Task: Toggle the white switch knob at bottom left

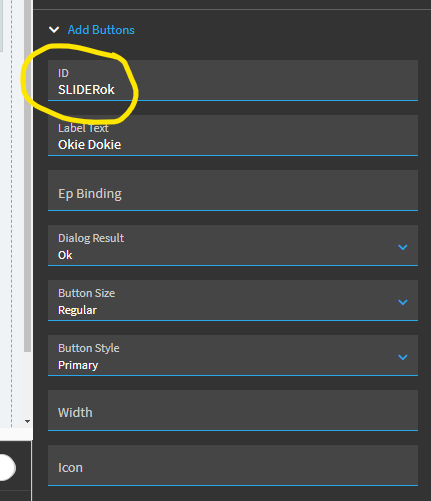Action: (x=7, y=467)
